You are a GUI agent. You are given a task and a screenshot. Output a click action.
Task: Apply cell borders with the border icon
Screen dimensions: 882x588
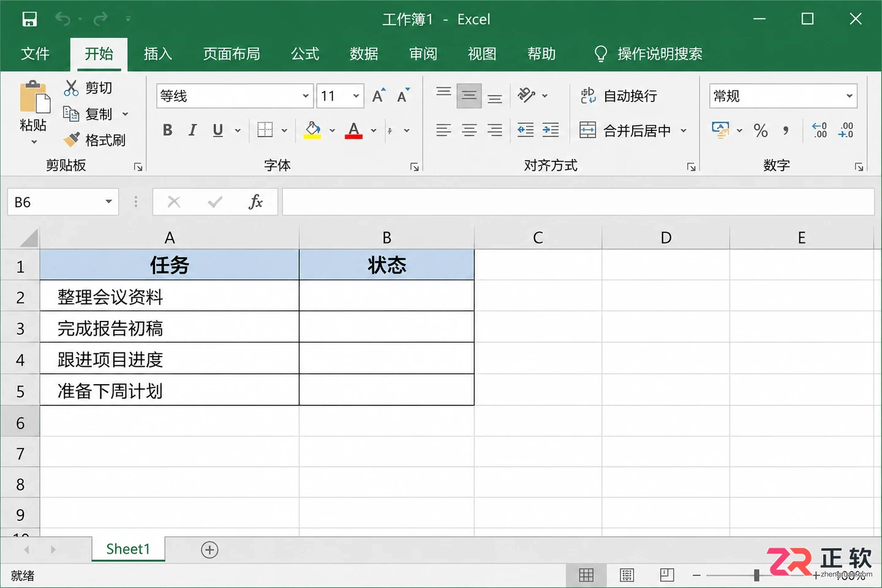click(265, 130)
